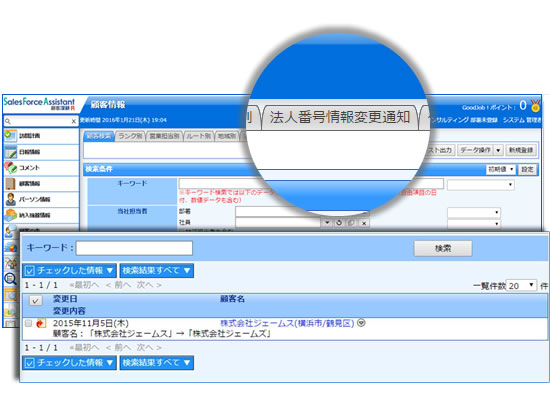This screenshot has height=398, width=550.
Task: Click the 検索 button
Action: tap(443, 248)
